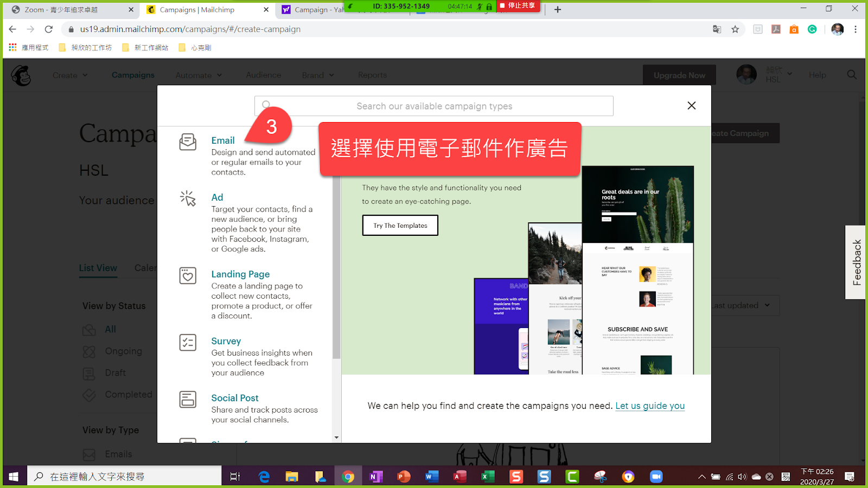Open the Reports nav item
Screen dimensions: 868x488
[x=373, y=75]
